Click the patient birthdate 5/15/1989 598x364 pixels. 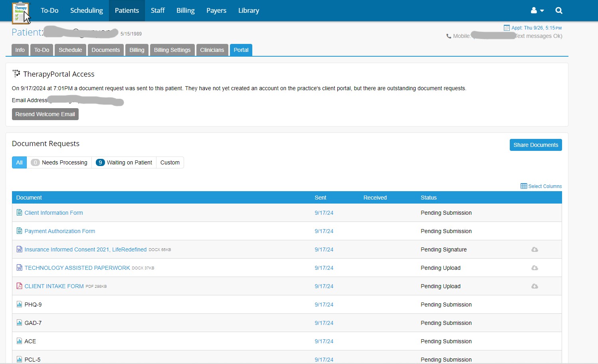click(x=131, y=34)
